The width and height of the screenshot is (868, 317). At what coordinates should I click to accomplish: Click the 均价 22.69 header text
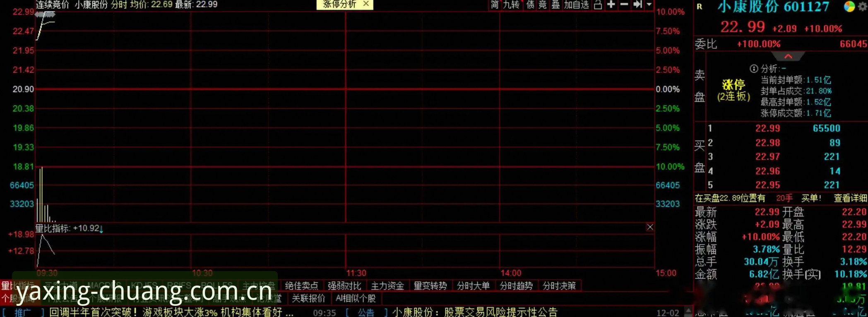pos(151,5)
